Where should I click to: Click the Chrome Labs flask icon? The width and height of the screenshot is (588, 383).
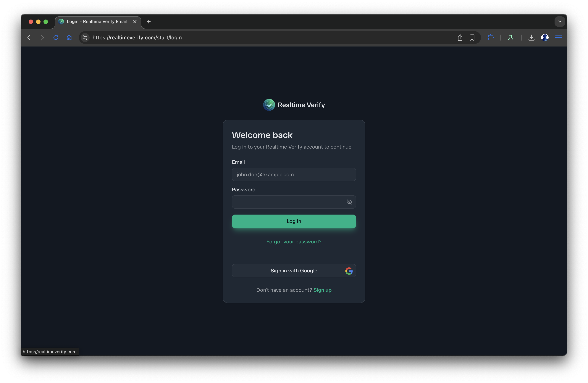[x=511, y=38]
